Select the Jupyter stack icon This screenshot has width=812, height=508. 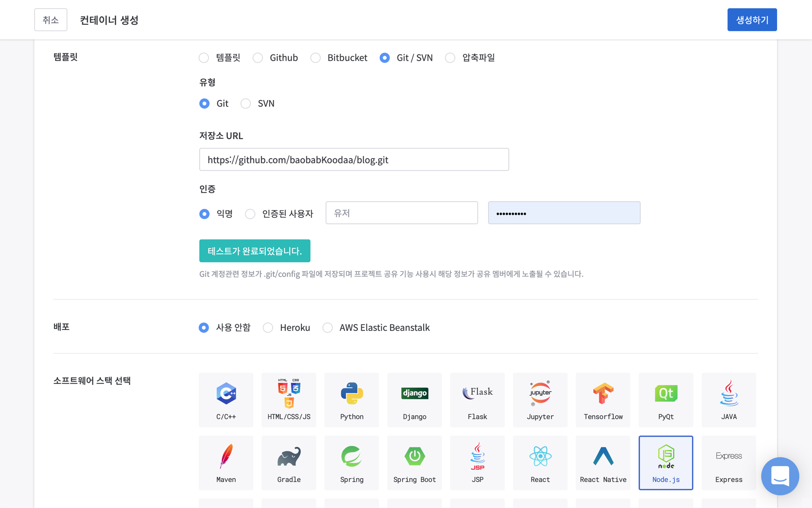pyautogui.click(x=540, y=400)
